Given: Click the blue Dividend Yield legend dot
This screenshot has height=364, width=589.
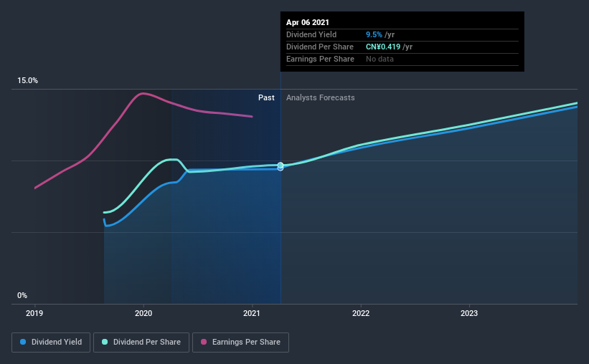Looking at the screenshot, I should [x=23, y=342].
